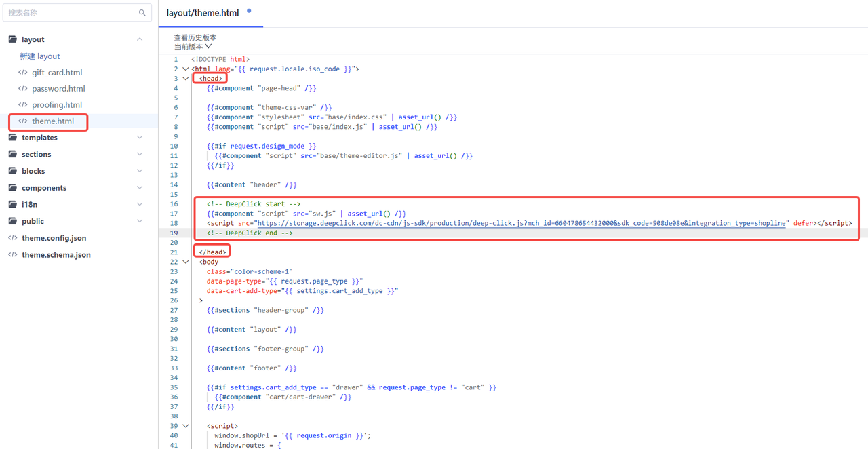Click the templates folder icon
The height and width of the screenshot is (449, 868).
point(12,138)
